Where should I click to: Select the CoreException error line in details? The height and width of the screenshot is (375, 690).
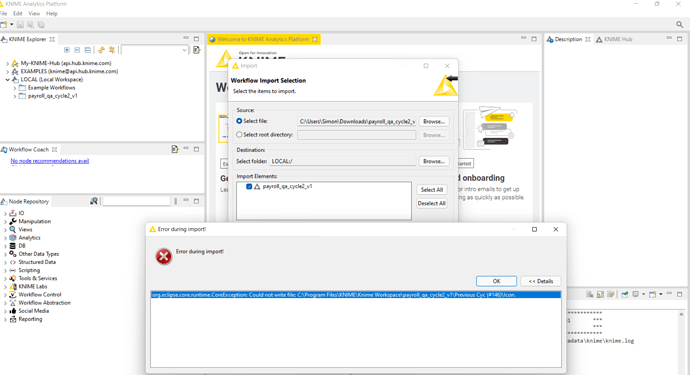point(356,295)
